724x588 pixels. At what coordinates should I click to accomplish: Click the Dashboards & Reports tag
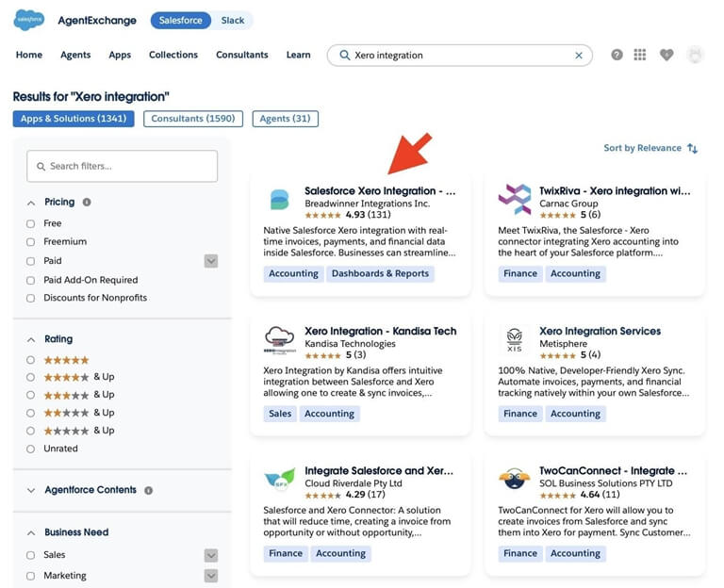tap(380, 273)
